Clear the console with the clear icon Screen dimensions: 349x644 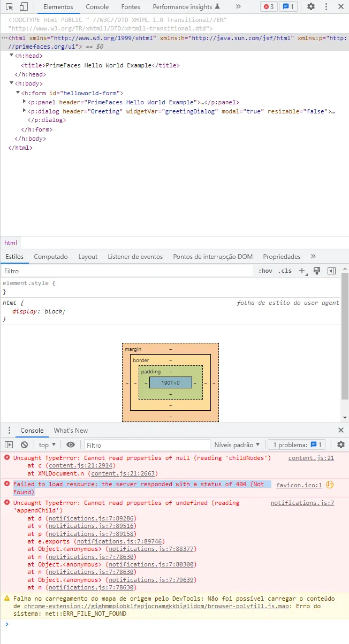pyautogui.click(x=24, y=444)
